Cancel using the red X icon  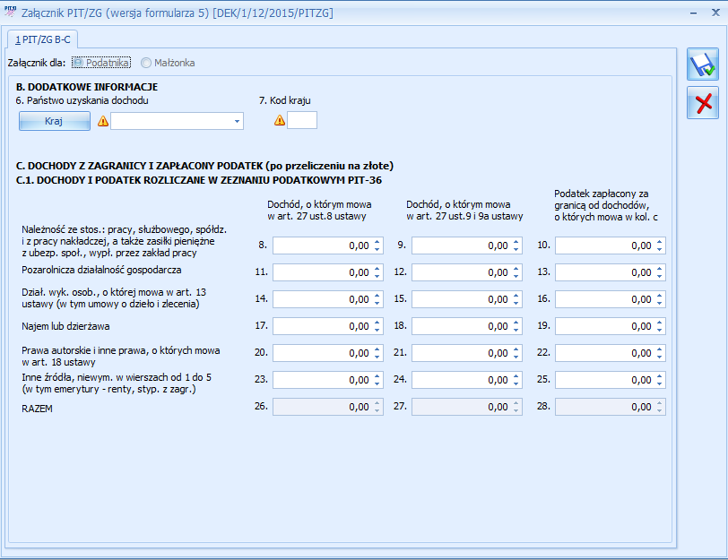click(703, 103)
